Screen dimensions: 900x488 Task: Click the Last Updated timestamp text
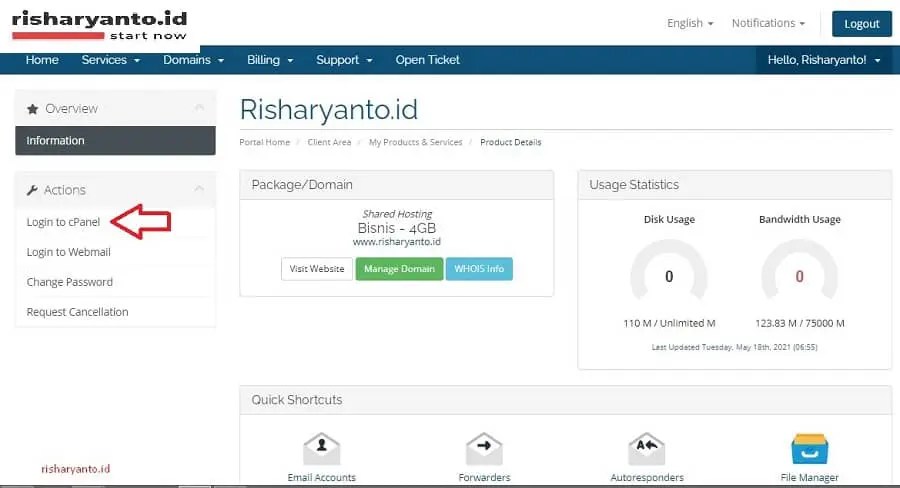[734, 347]
